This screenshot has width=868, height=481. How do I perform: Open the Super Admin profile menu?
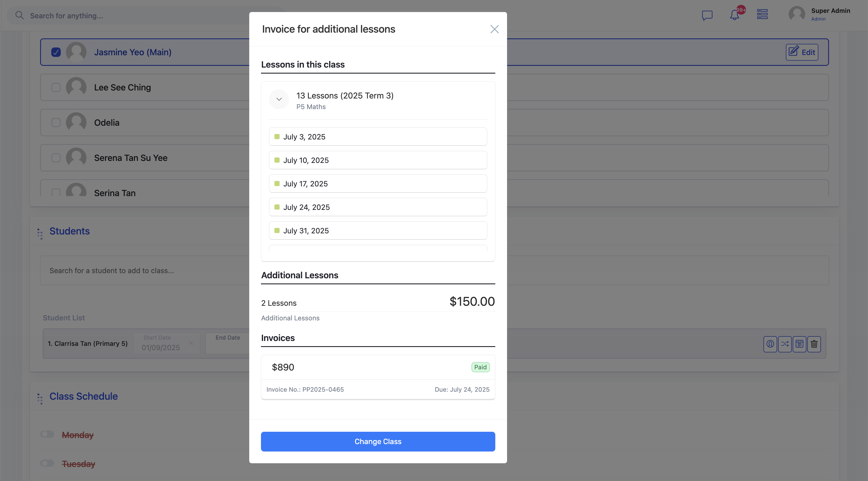(820, 15)
